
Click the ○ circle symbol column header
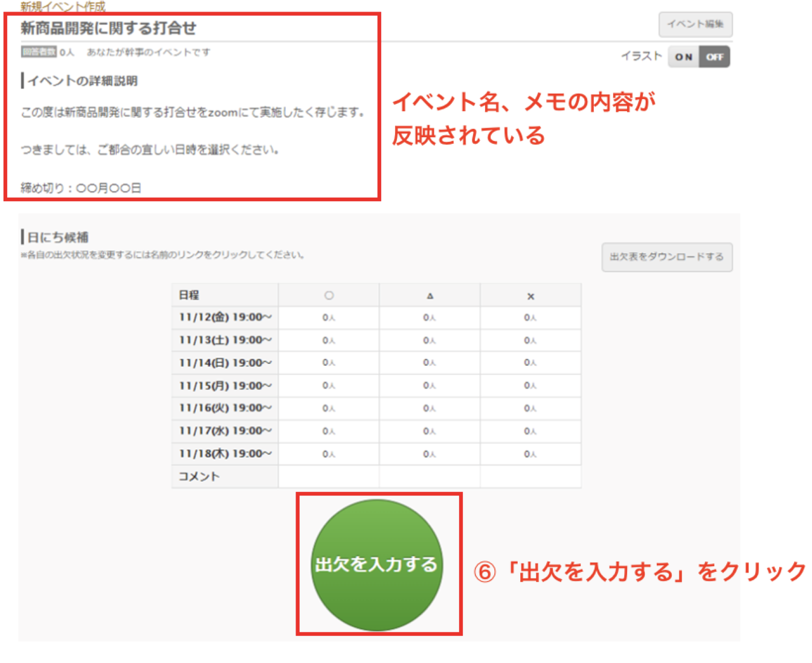(x=329, y=296)
